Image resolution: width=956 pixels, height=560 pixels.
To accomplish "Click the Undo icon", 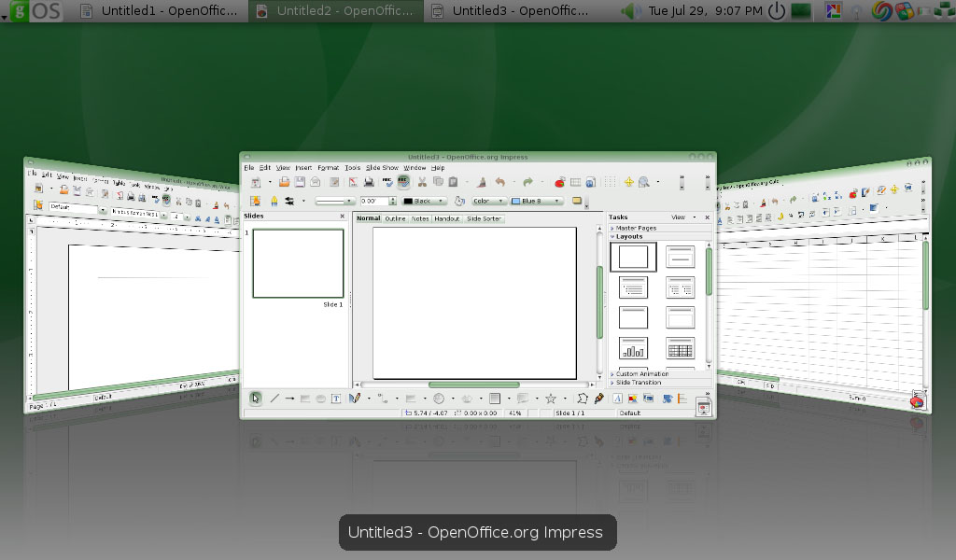I will coord(501,182).
